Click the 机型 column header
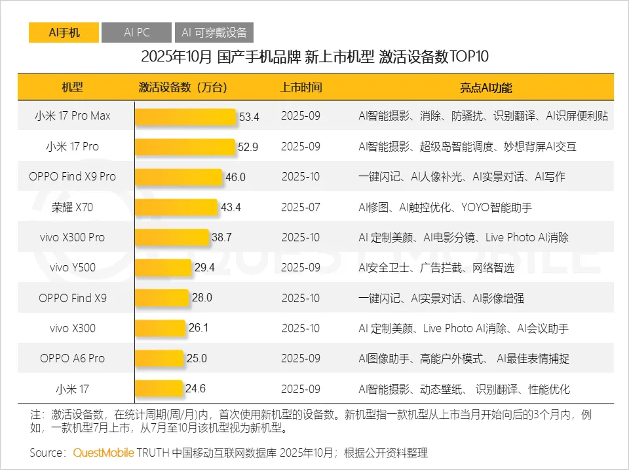Viewport: 630px width, 470px height. click(x=72, y=87)
